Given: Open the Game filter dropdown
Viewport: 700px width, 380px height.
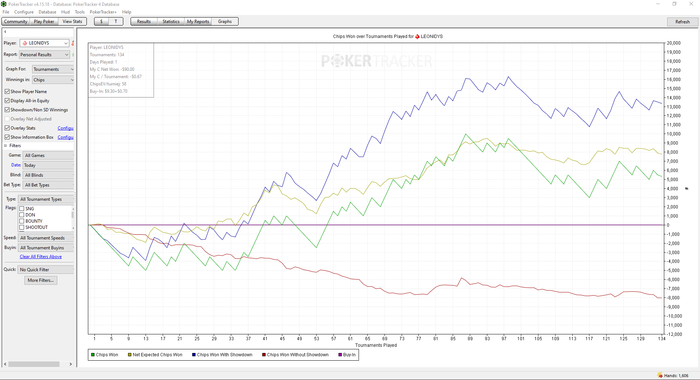Looking at the screenshot, I should (48, 155).
